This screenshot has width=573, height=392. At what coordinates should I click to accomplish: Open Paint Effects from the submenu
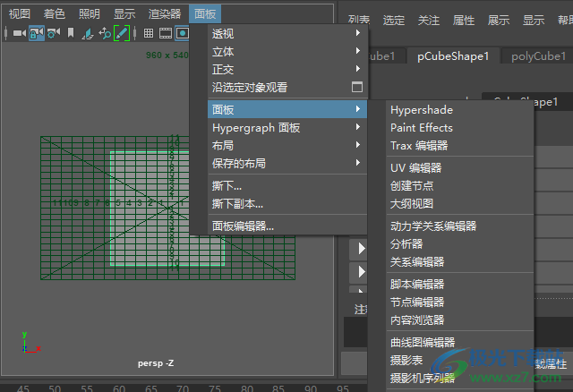tap(459, 128)
